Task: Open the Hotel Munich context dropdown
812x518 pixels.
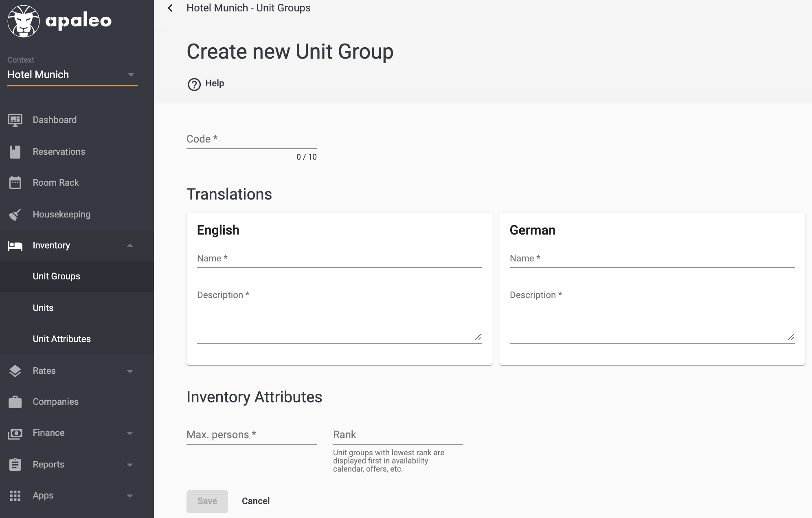Action: pos(72,75)
